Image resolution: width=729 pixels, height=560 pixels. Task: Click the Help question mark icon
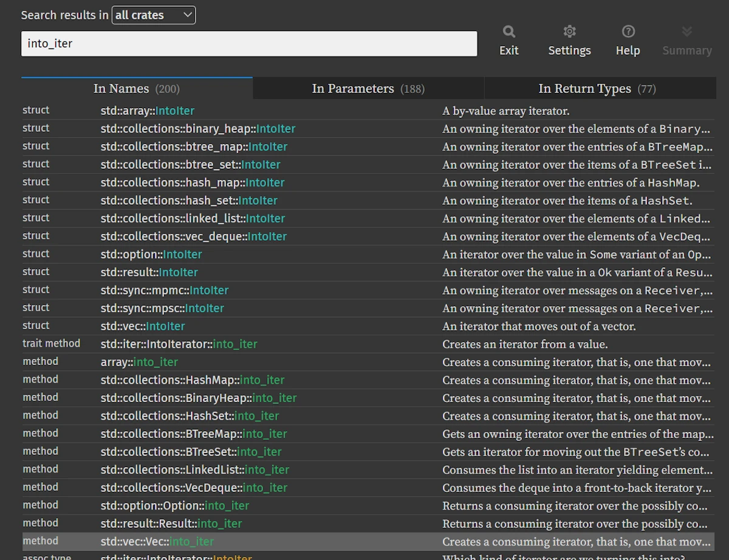point(628,32)
